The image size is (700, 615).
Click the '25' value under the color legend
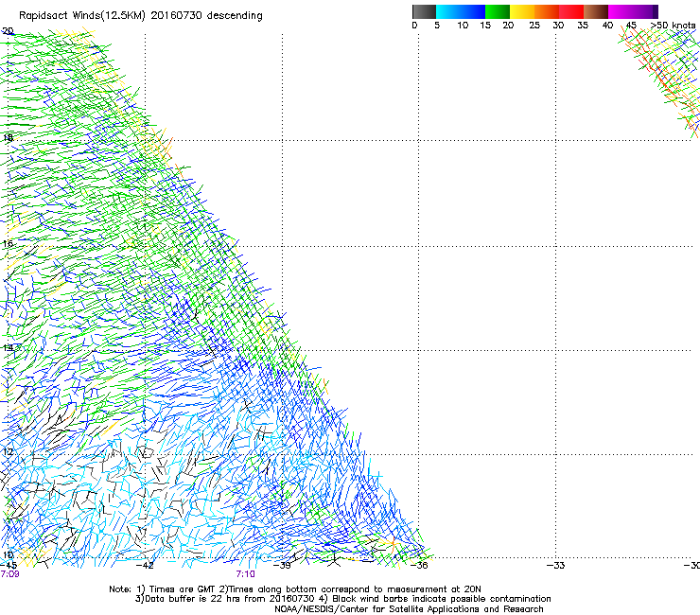(534, 26)
